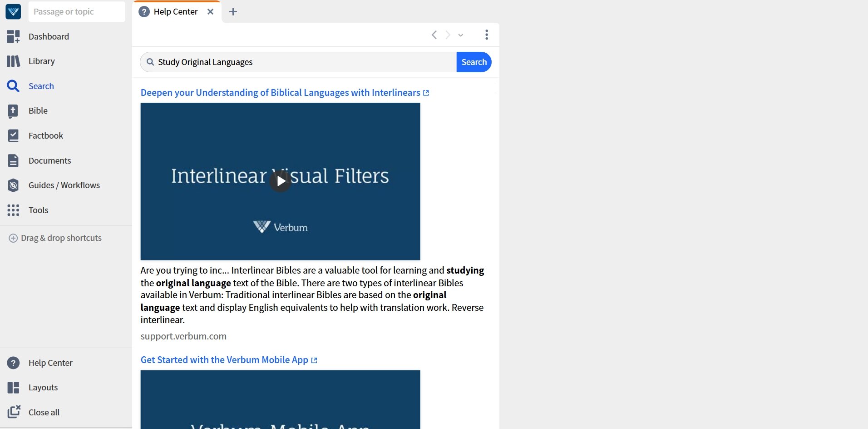
Task: Click the Verbum logo icon
Action: pyautogui.click(x=13, y=11)
